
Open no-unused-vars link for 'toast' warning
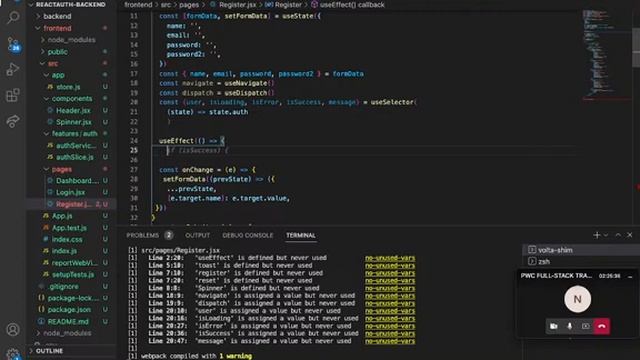click(x=390, y=265)
